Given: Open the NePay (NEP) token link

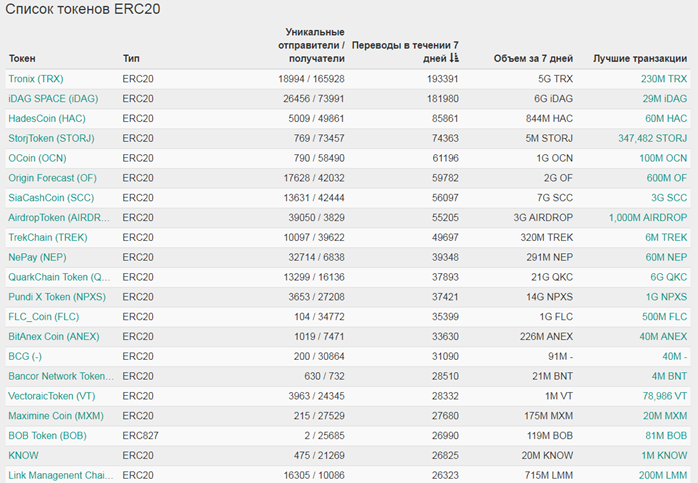Looking at the screenshot, I should coord(37,257).
